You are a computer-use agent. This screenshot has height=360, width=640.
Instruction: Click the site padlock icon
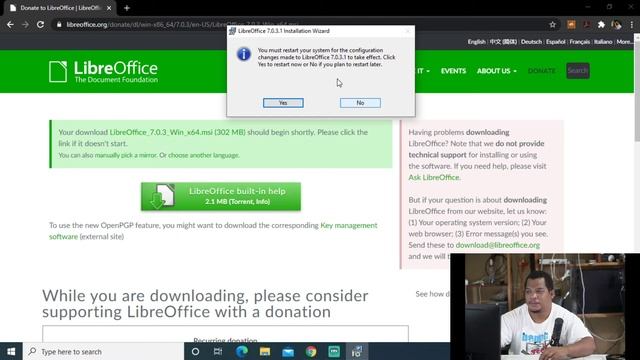click(x=59, y=24)
